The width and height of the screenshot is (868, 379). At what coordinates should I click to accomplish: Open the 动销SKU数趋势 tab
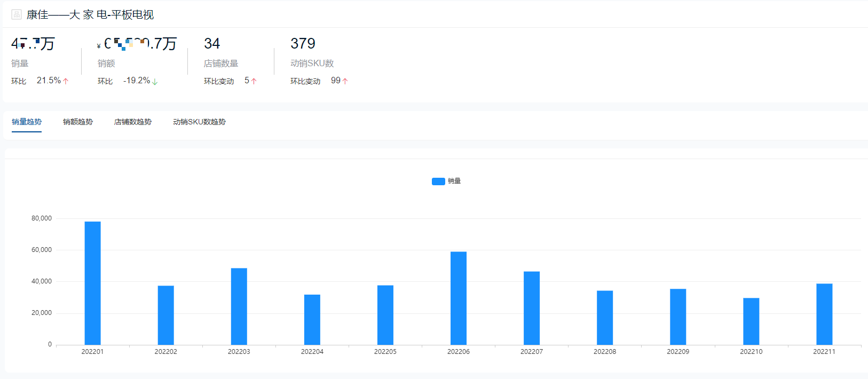199,122
